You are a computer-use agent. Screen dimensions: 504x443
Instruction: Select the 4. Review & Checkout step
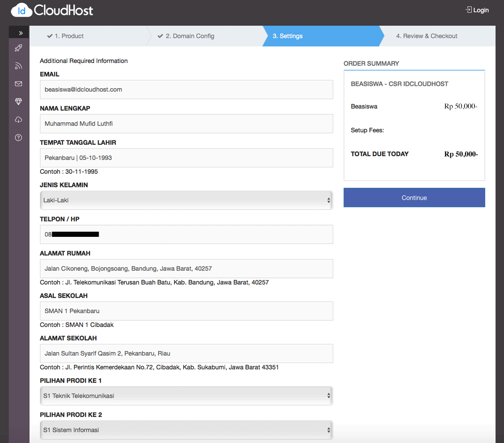point(427,36)
